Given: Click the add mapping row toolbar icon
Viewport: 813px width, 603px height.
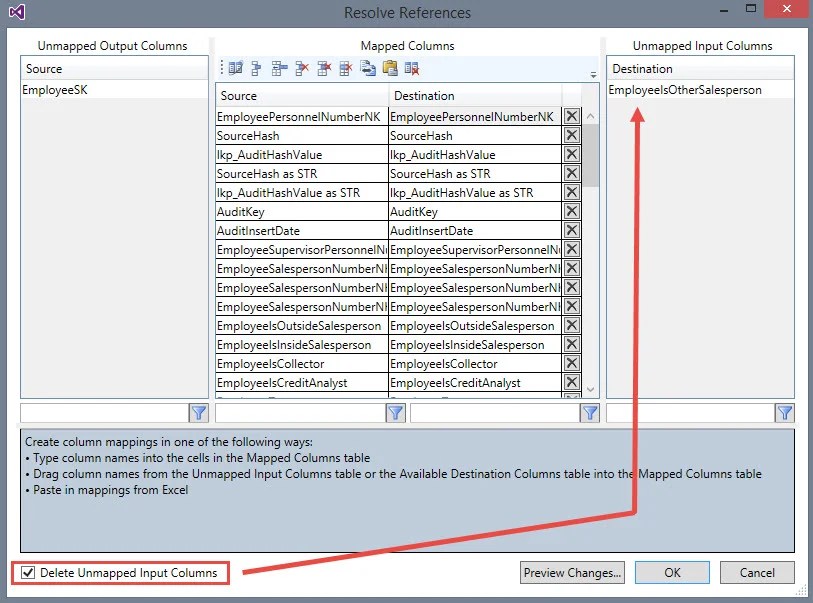Looking at the screenshot, I should [255, 67].
